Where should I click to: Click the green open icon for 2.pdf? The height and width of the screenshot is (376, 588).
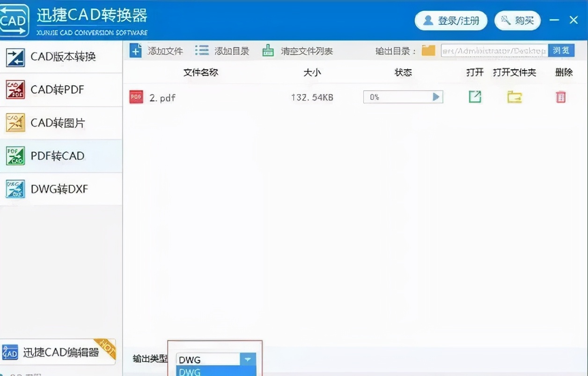click(x=475, y=97)
